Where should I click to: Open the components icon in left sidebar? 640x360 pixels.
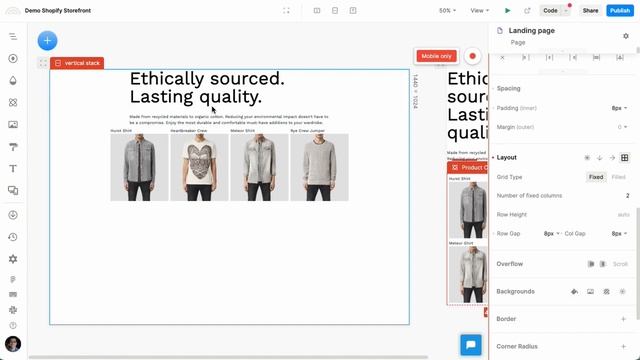tap(13, 102)
